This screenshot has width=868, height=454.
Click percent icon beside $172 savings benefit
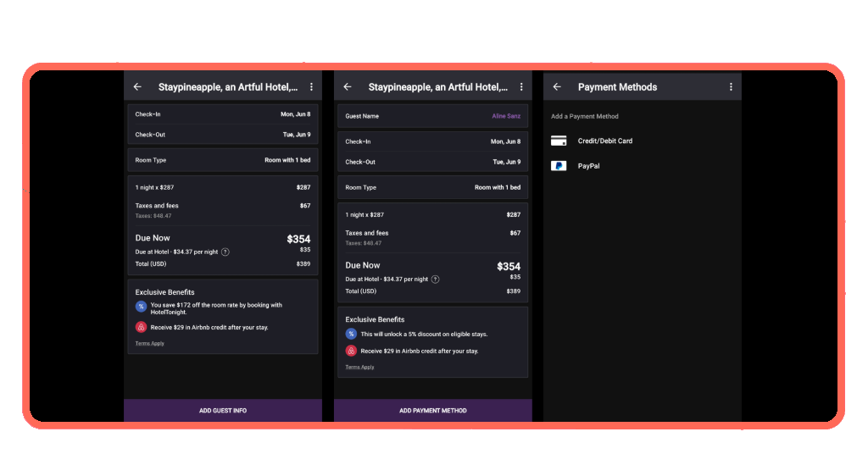142,307
